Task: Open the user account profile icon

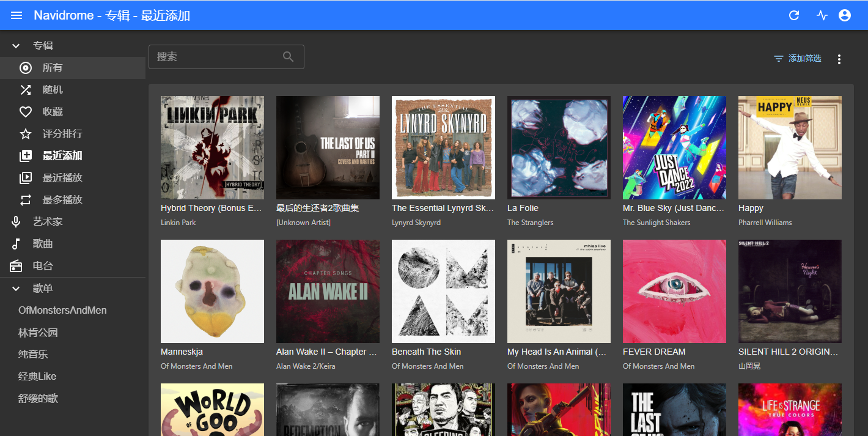Action: point(845,15)
